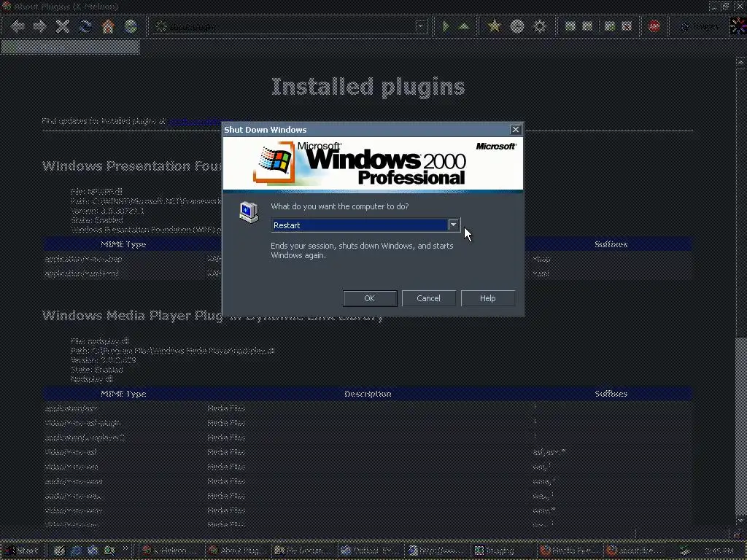Screen dimensions: 747x560
Task: Switch to the About Plug... taskbar button
Action: pyautogui.click(x=237, y=551)
